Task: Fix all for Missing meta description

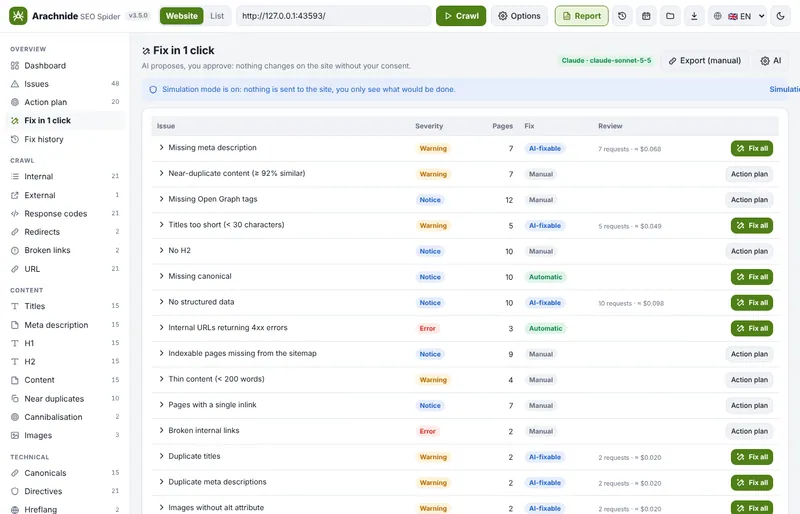Action: pyautogui.click(x=752, y=149)
